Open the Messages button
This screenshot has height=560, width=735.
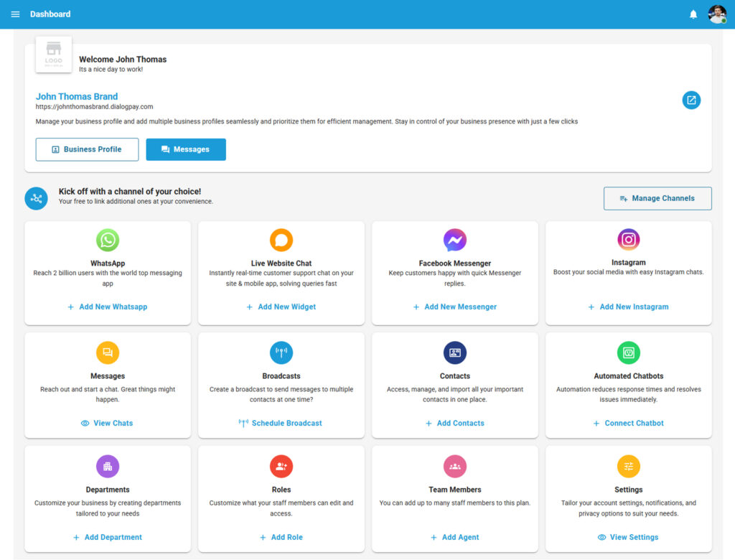coord(186,149)
